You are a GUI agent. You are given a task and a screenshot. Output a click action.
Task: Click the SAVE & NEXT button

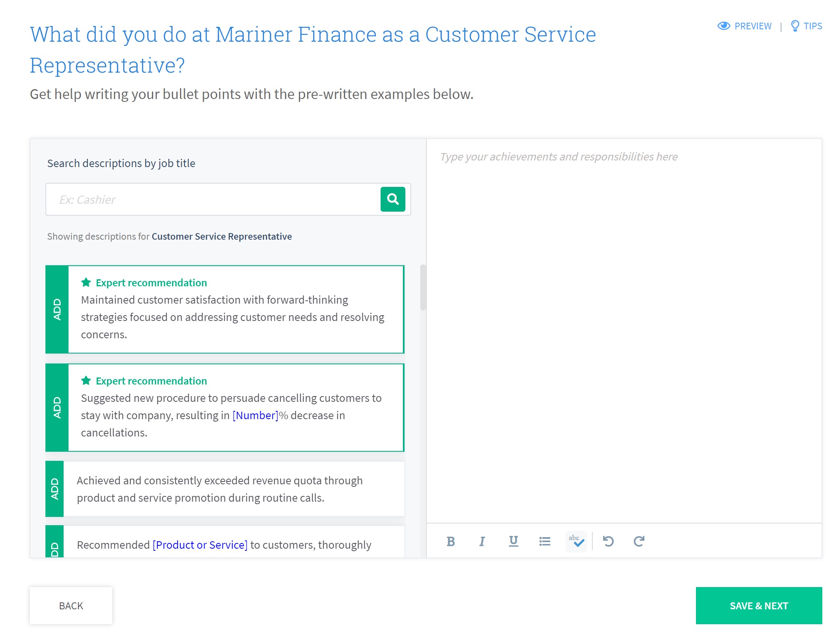point(759,606)
